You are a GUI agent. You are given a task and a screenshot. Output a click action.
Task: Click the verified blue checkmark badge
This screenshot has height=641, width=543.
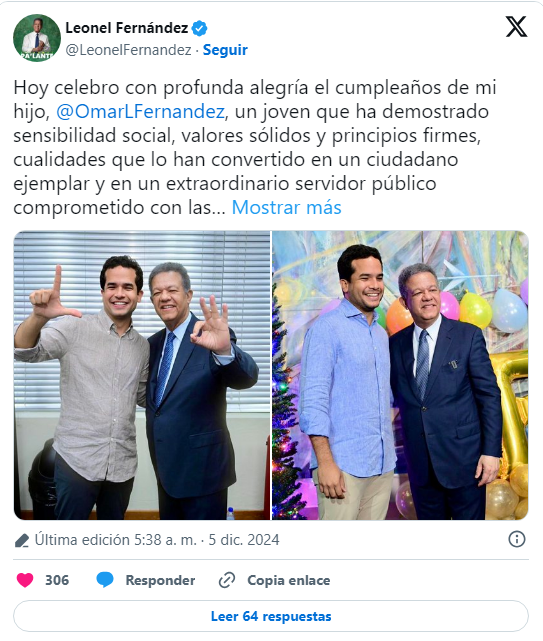[200, 28]
